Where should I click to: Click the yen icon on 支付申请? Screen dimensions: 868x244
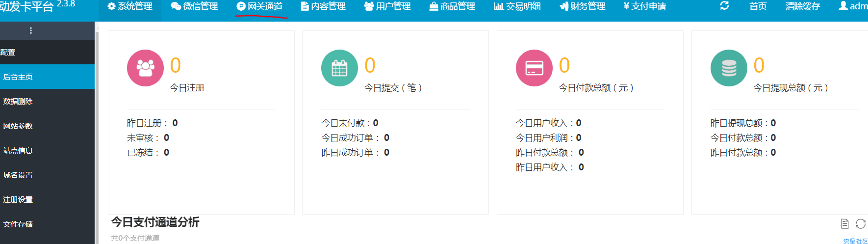tap(626, 6)
